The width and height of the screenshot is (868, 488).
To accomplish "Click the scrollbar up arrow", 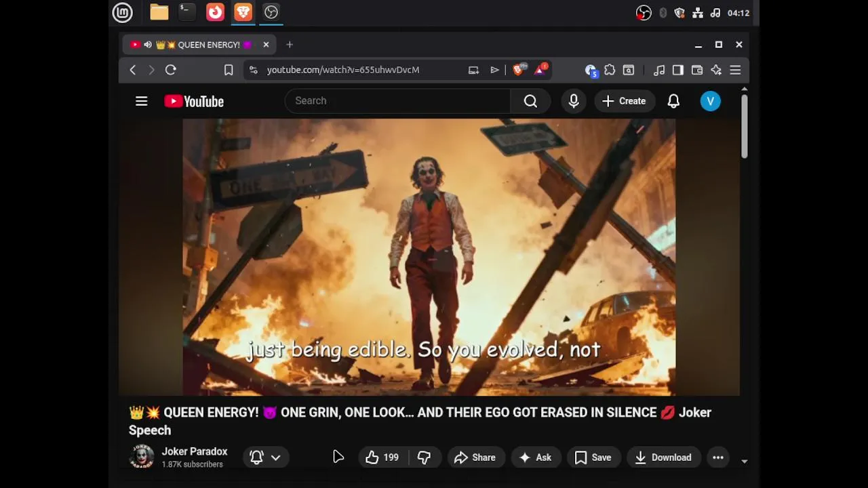I will coord(744,89).
